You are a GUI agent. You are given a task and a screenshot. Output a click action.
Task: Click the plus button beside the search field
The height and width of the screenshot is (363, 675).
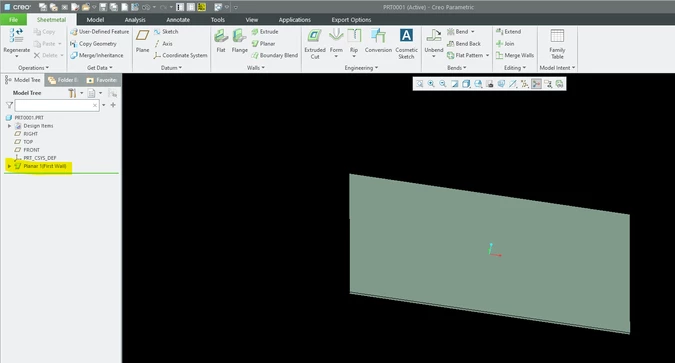(113, 105)
